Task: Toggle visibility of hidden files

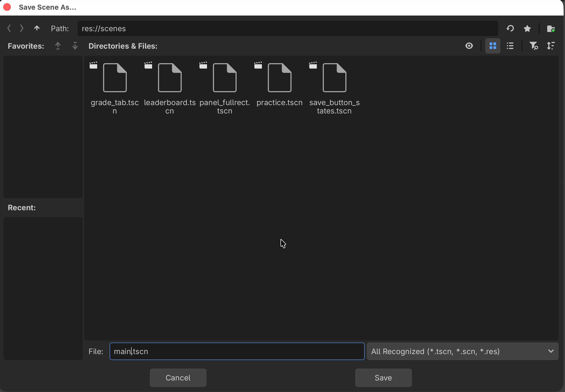Action: 469,46
